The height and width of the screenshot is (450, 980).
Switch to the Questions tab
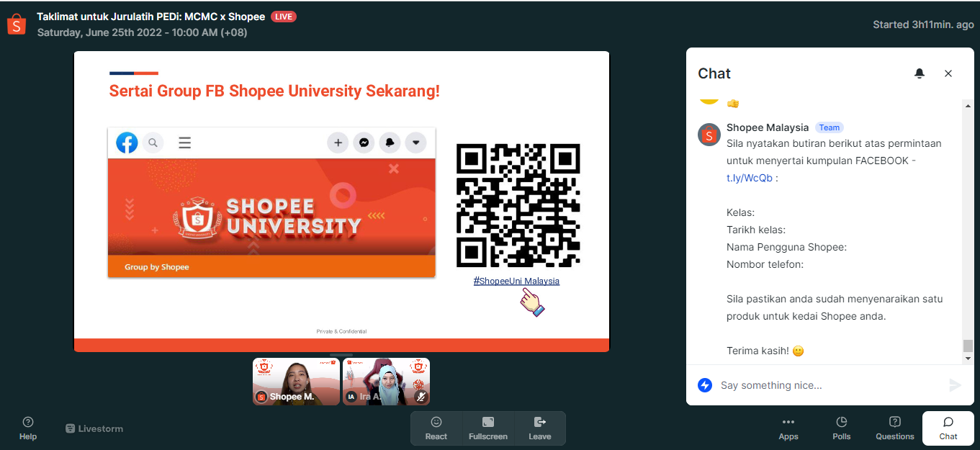(x=895, y=428)
